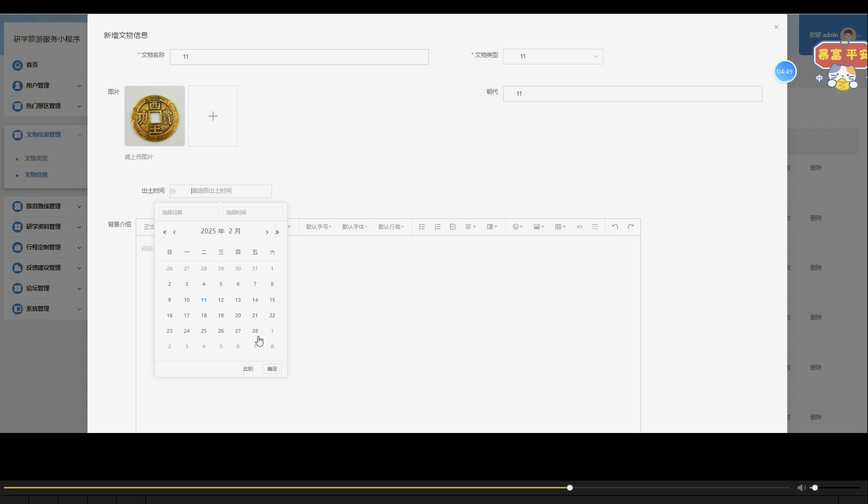Click the 确定 button in date picker
This screenshot has width=868, height=504.
pyautogui.click(x=272, y=369)
